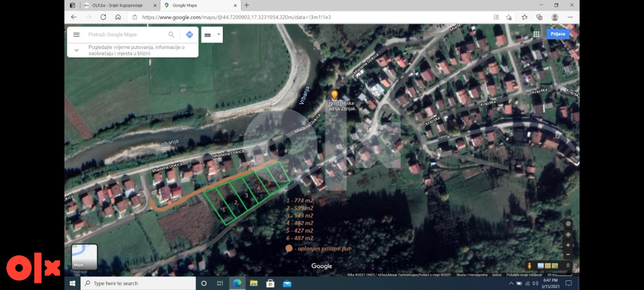Screen dimensions: 644x290
Task: Expand the travel times info panel chevron
Action: (x=77, y=50)
